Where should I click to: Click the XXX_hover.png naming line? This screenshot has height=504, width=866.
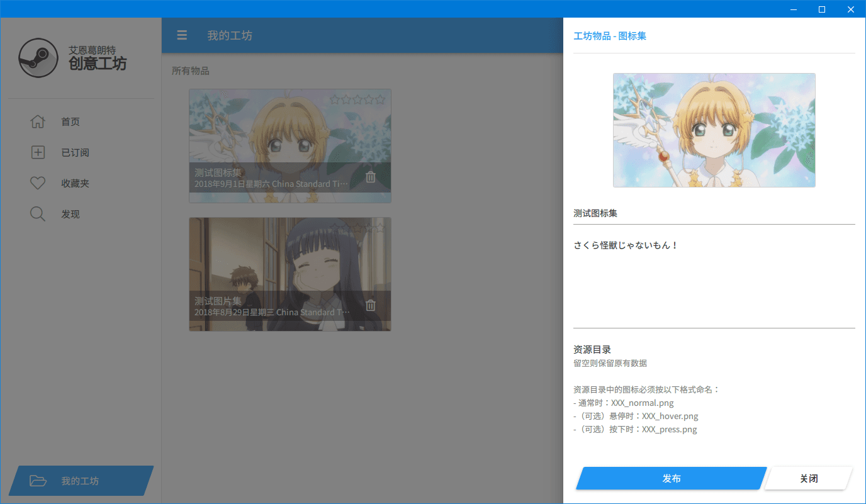[x=636, y=416]
